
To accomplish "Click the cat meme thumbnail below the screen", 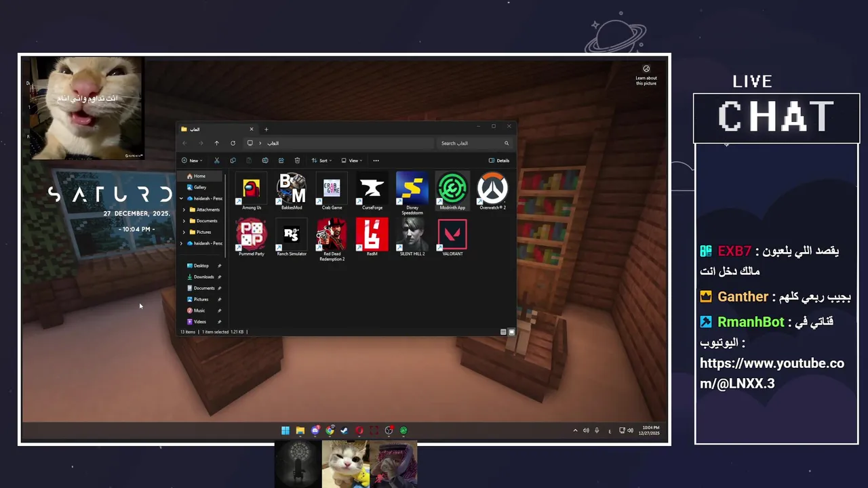I will click(346, 464).
